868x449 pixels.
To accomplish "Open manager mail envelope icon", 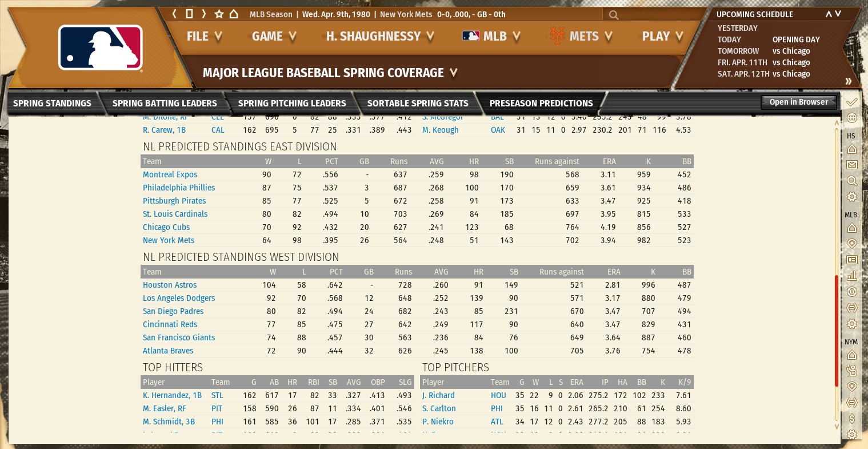I will pyautogui.click(x=851, y=165).
